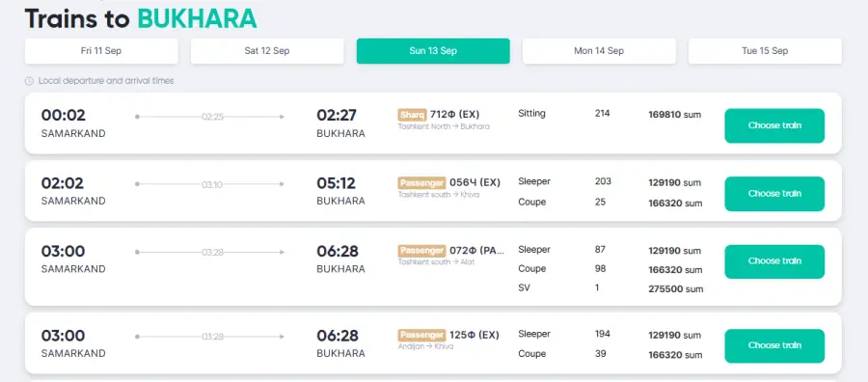Screen dimensions: 868x382
Task: Click the Tashkent south → Khiva route text
Action: [439, 194]
